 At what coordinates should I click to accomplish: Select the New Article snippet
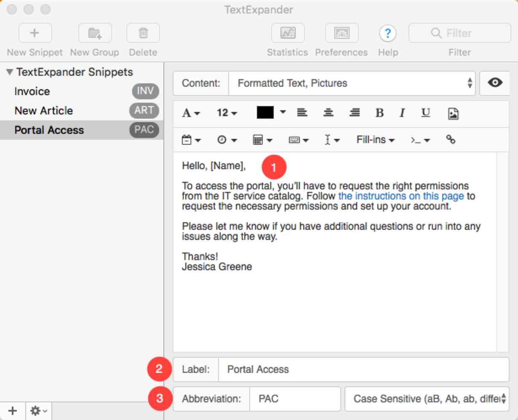43,110
